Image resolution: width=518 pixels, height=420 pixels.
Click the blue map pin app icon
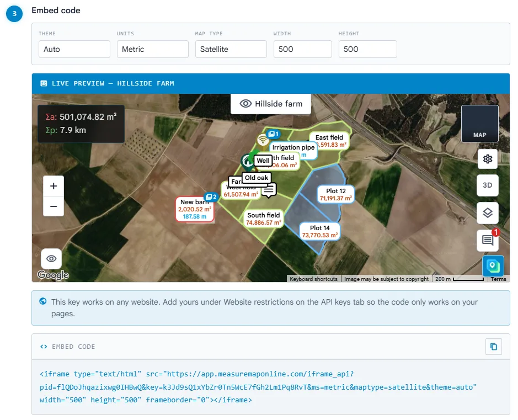[493, 265]
